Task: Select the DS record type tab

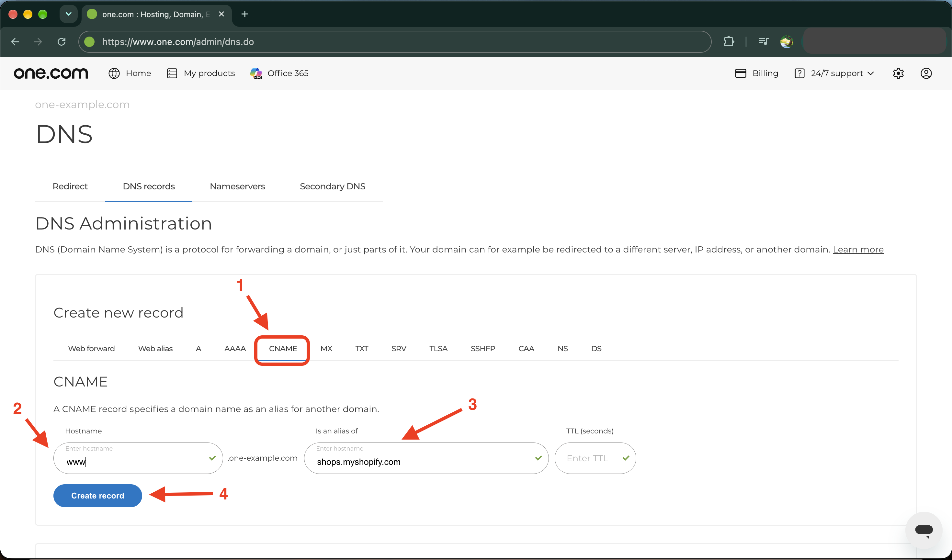Action: pos(596,349)
